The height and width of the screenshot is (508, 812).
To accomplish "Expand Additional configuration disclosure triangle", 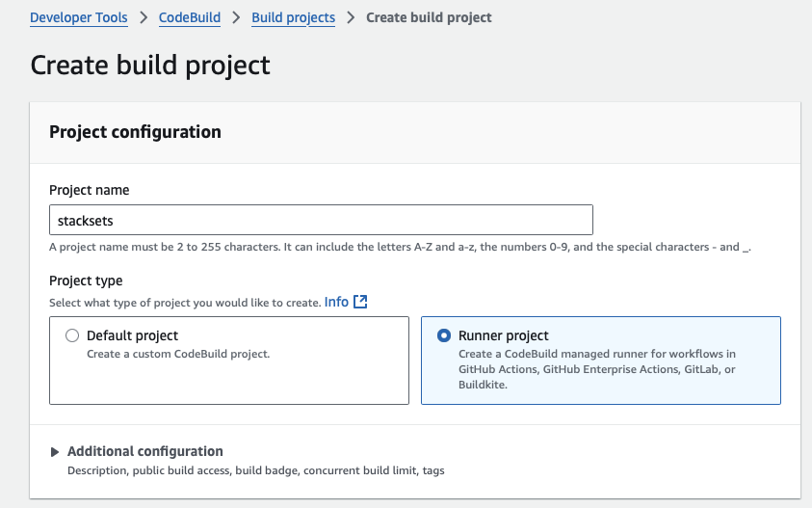I will 55,452.
